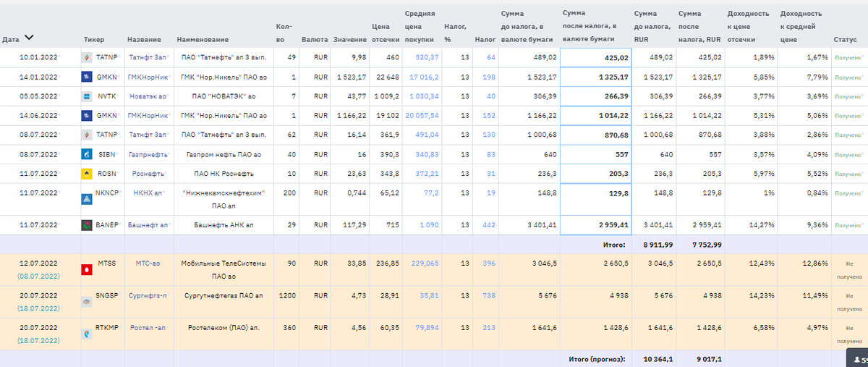Open the user counter widget at bottom corner
Screen dimensions: 868x367
pos(858,358)
